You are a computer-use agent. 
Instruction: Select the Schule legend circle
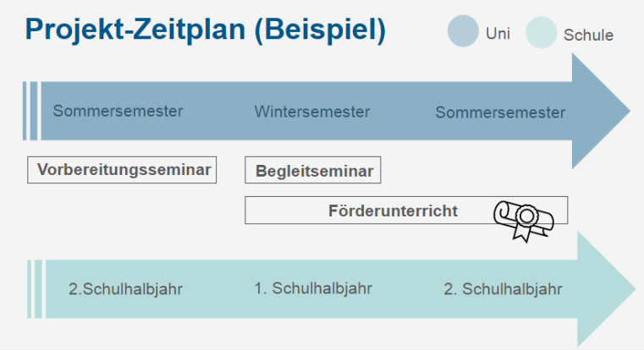pos(541,33)
